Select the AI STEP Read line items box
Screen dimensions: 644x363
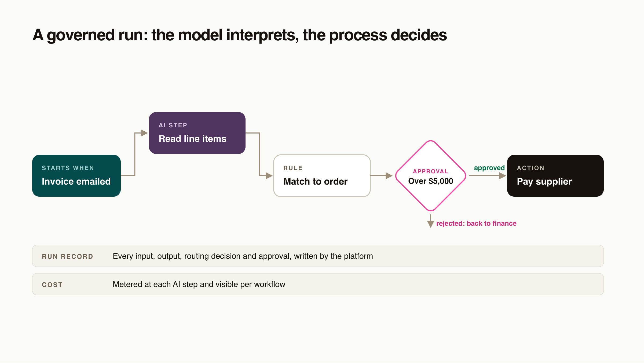(197, 133)
